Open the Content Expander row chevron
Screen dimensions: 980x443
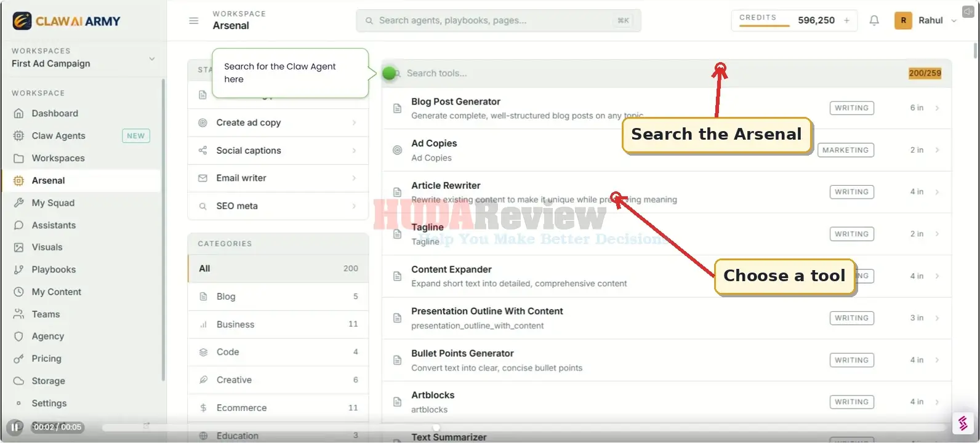[937, 276]
